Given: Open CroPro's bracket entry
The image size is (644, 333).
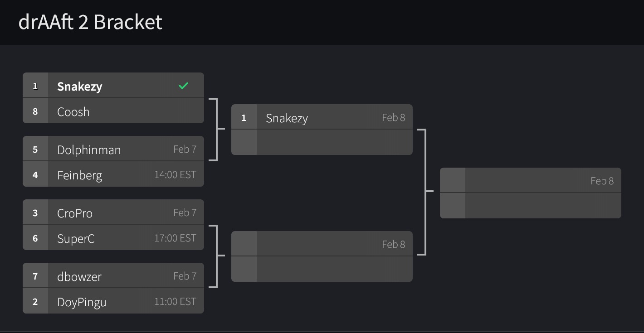Looking at the screenshot, I should click(75, 213).
